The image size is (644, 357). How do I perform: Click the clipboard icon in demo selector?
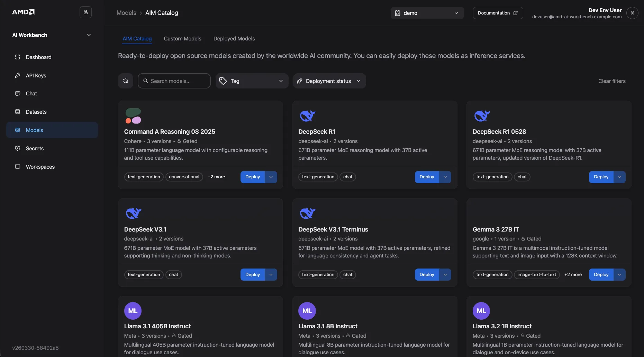(x=398, y=13)
